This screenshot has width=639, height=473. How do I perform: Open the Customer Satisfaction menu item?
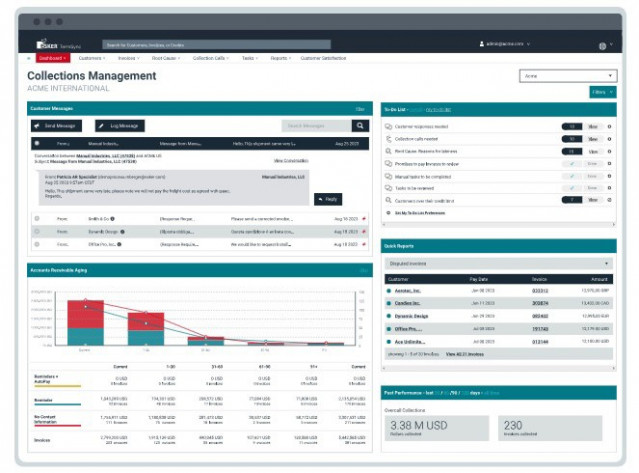(323, 58)
